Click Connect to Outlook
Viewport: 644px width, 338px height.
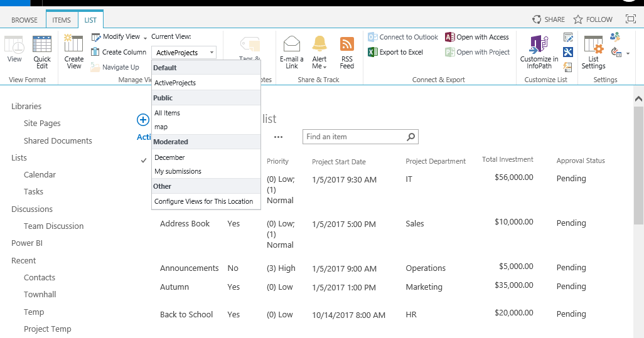(403, 37)
